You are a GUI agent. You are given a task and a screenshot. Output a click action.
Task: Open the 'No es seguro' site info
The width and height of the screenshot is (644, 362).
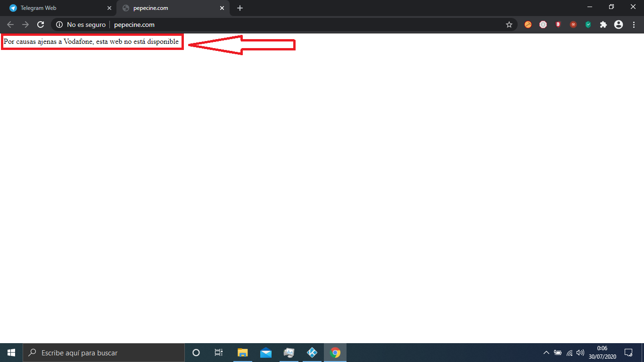coord(81,25)
